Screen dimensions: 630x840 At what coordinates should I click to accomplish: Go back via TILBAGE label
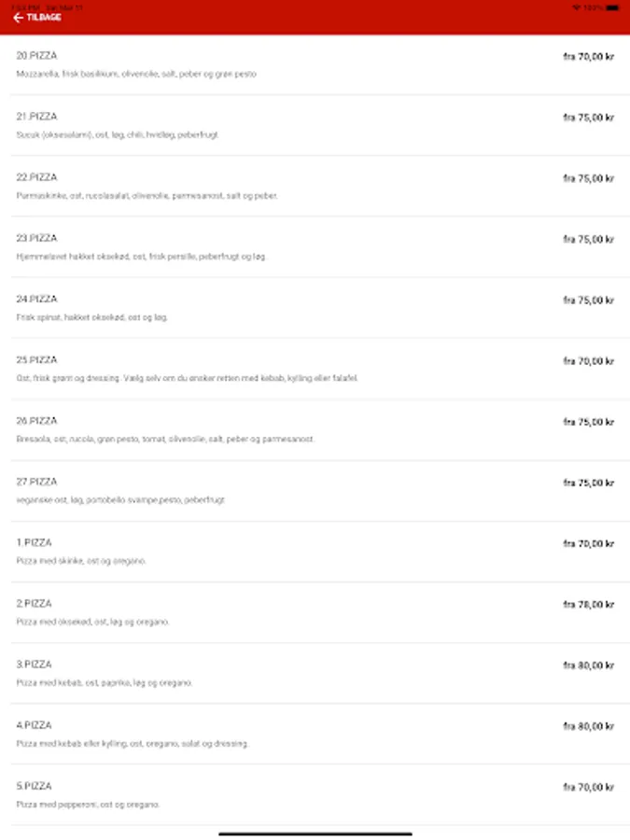tap(44, 18)
